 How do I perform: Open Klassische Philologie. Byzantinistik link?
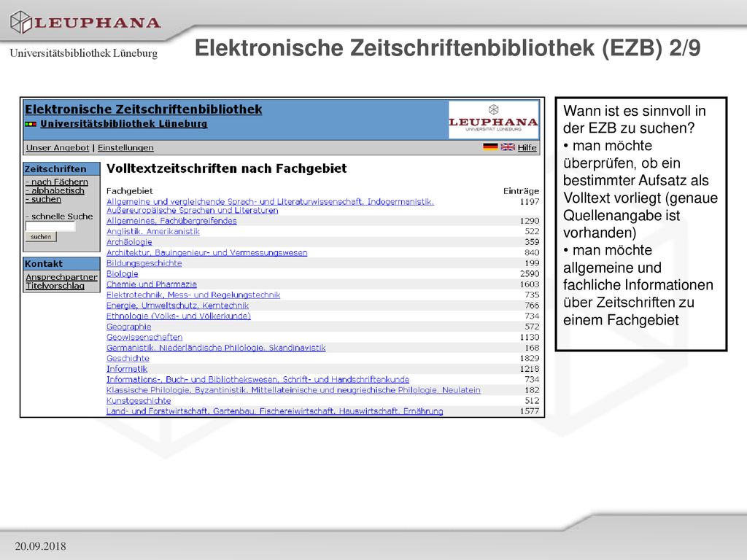[293, 390]
